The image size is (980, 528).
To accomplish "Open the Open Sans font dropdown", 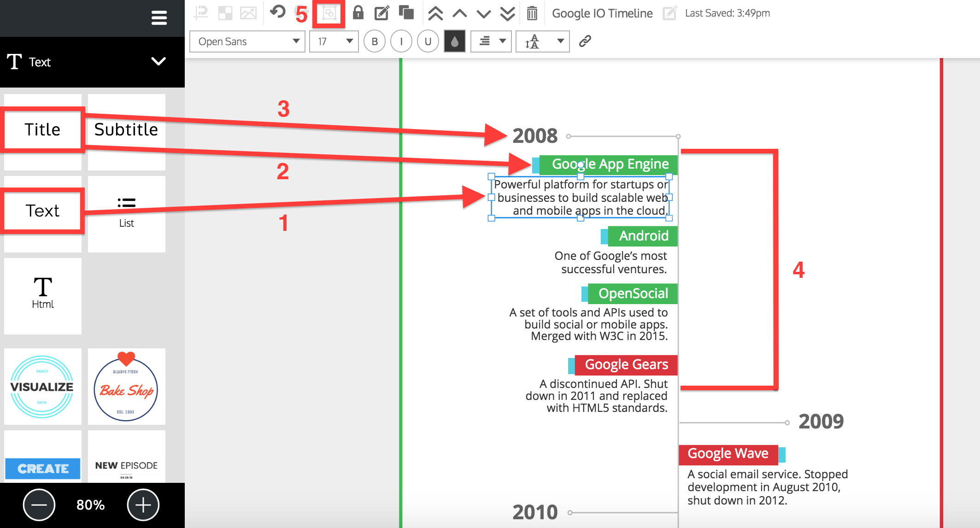I will click(x=247, y=41).
